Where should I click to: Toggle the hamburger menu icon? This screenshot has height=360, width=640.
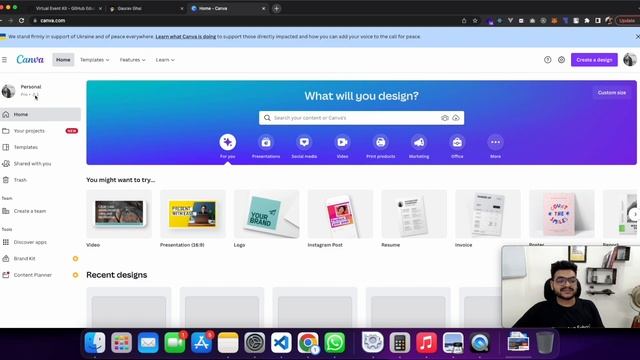click(x=4, y=60)
